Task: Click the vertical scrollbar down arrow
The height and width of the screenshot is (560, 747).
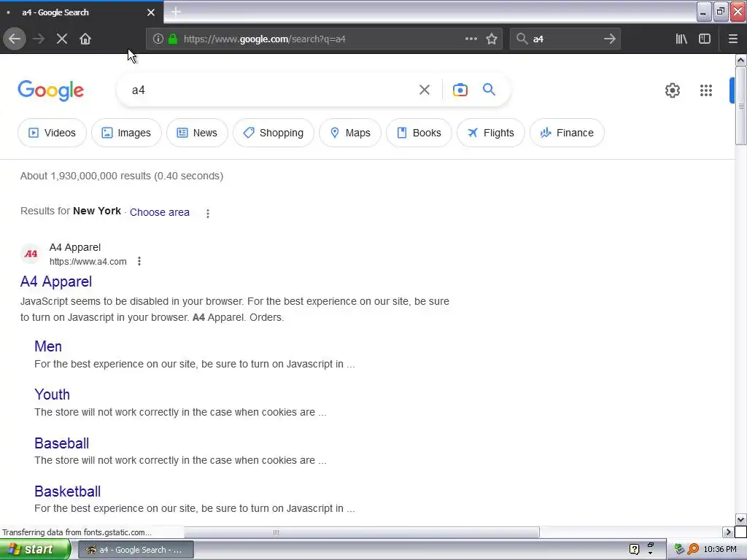Action: [x=741, y=519]
